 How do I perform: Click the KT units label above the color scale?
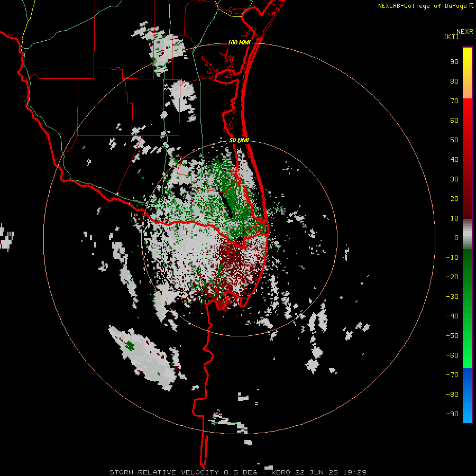click(x=451, y=36)
